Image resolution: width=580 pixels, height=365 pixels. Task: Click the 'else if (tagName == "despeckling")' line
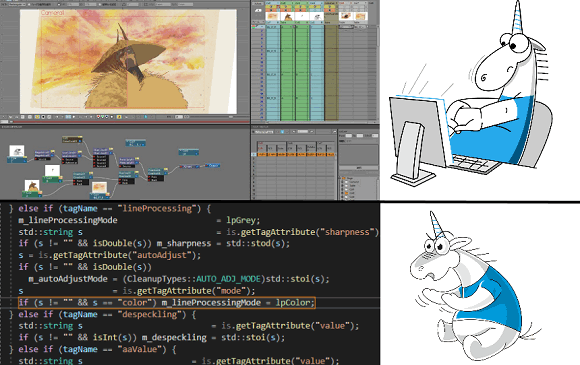coord(102,315)
